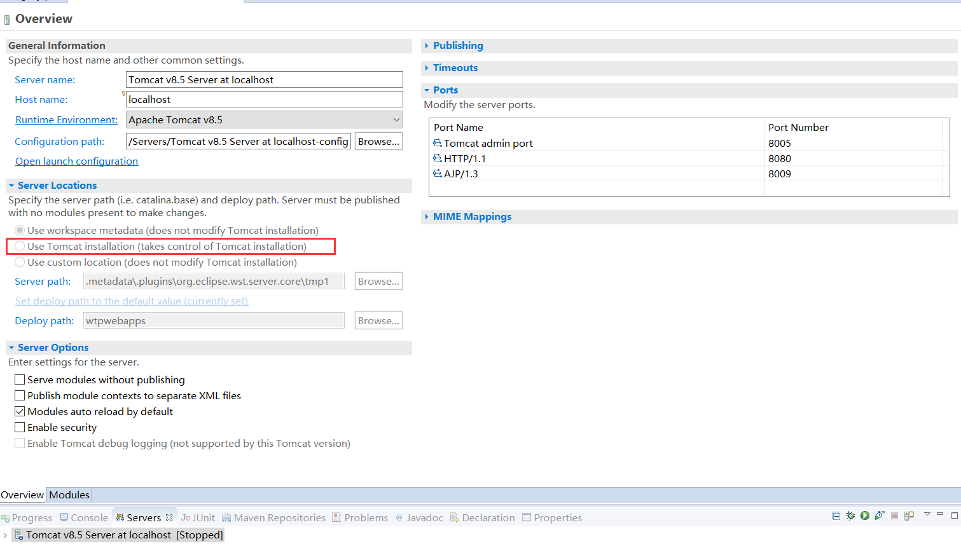Viewport: 961px width, 560px height.
Task: Expand the Publishing section
Action: 427,46
